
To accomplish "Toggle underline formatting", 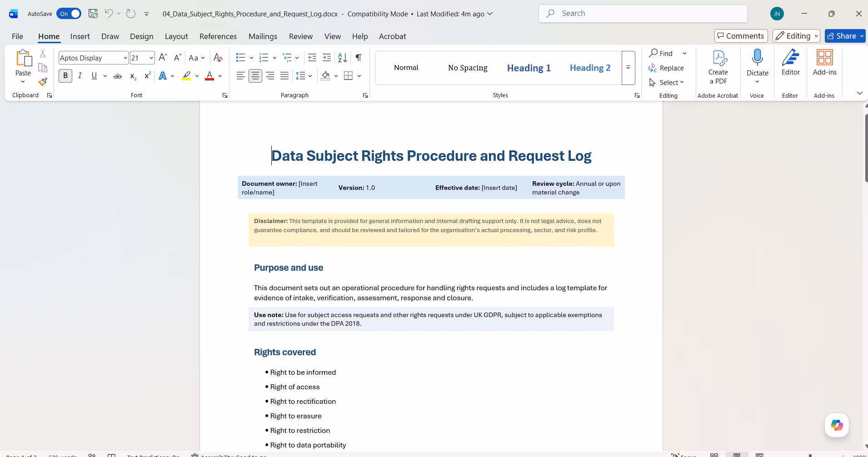I will (x=94, y=76).
